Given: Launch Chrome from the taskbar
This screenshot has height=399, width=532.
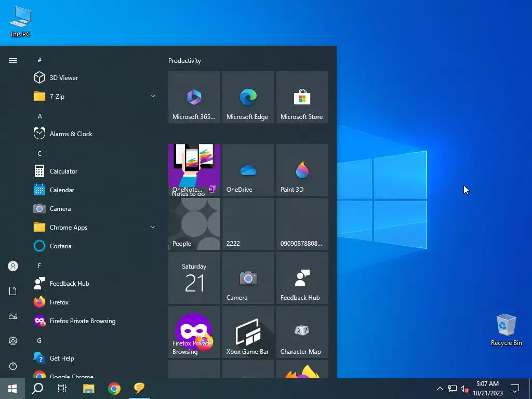Looking at the screenshot, I should pyautogui.click(x=114, y=389).
